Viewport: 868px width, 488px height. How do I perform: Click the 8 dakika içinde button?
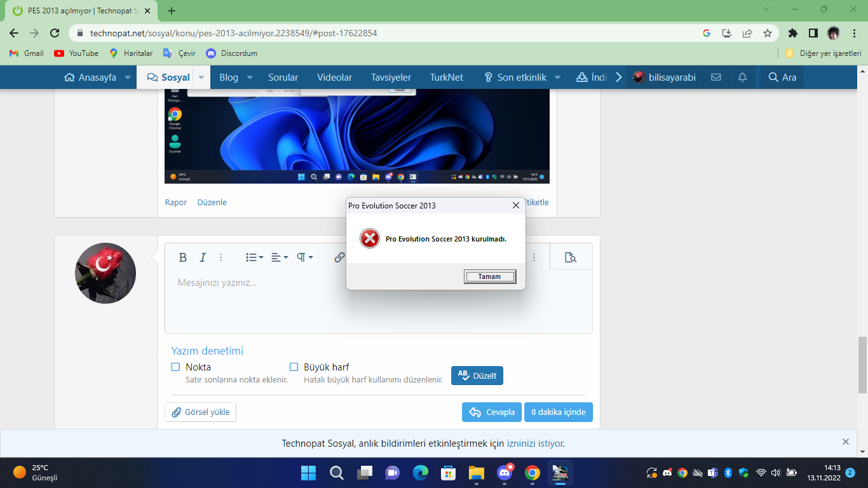pyautogui.click(x=559, y=412)
